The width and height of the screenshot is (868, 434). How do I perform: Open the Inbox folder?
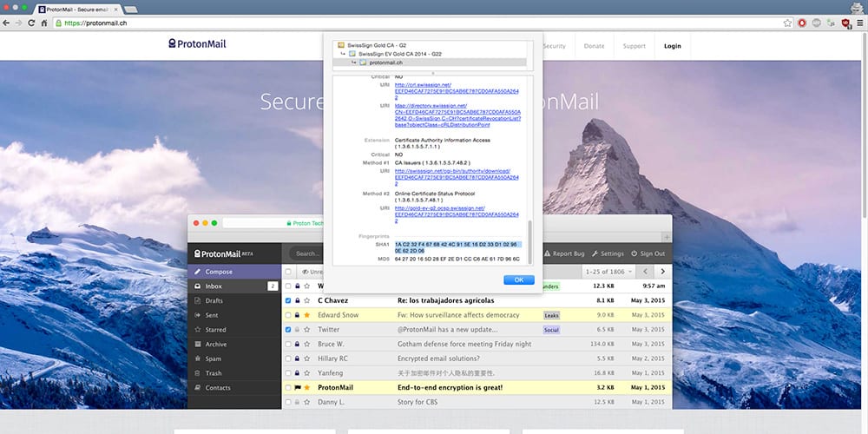(234, 286)
